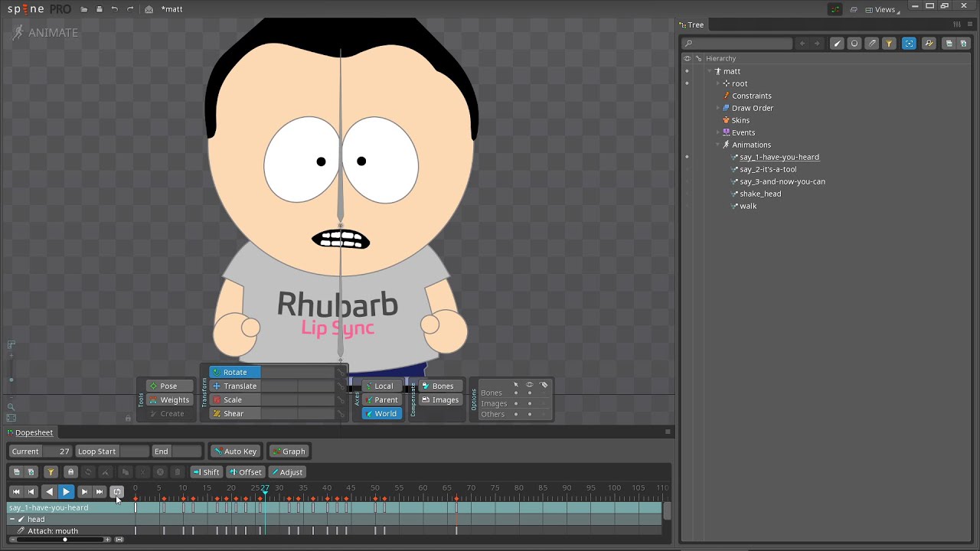The width and height of the screenshot is (980, 551).
Task: Jump to last frame playback button
Action: (100, 492)
